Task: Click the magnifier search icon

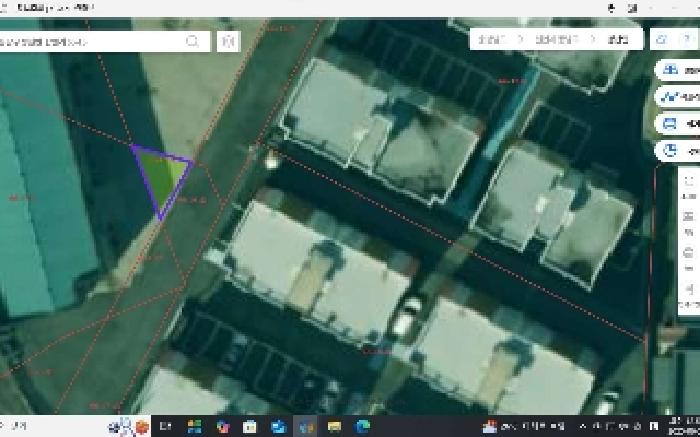Action: (x=192, y=41)
